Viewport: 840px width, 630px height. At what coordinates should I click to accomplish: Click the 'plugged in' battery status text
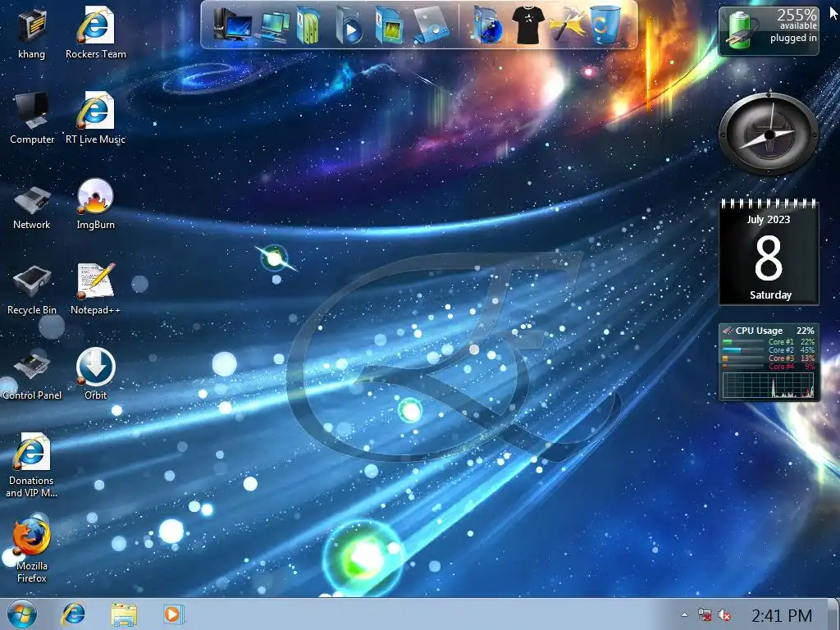(793, 38)
